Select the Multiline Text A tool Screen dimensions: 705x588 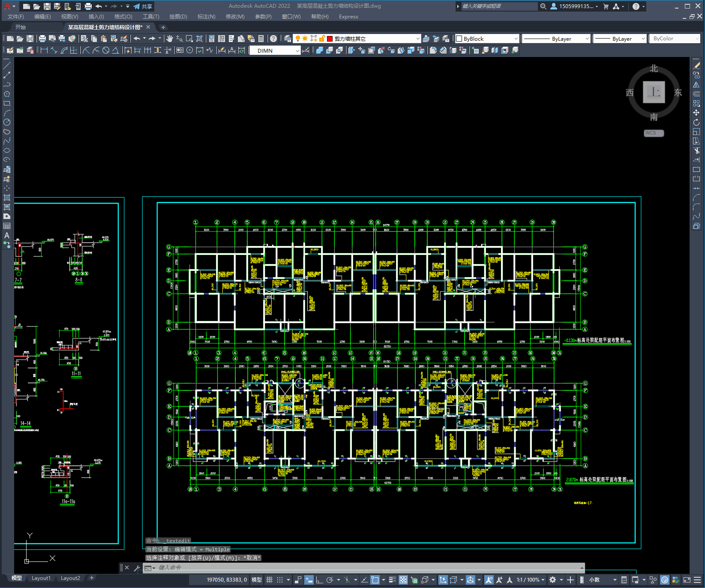7,235
